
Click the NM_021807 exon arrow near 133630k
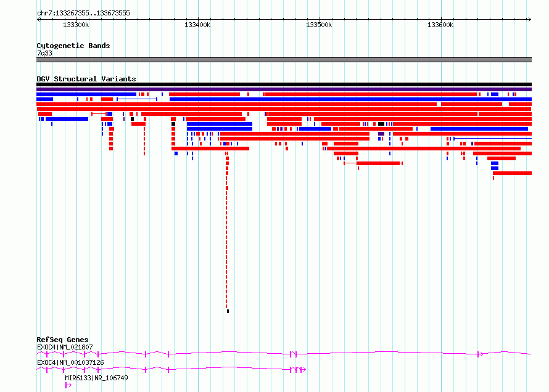(481, 354)
